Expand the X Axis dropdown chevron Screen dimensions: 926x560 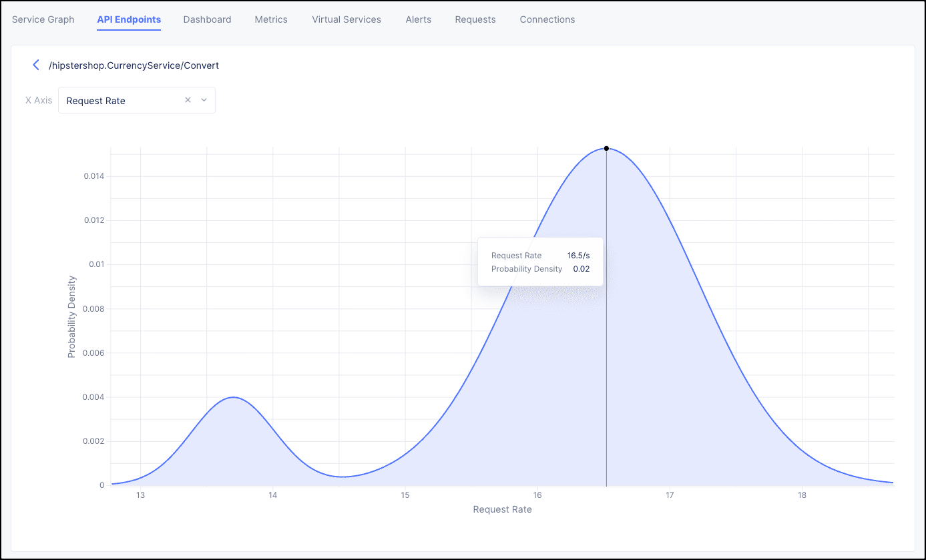[x=204, y=100]
